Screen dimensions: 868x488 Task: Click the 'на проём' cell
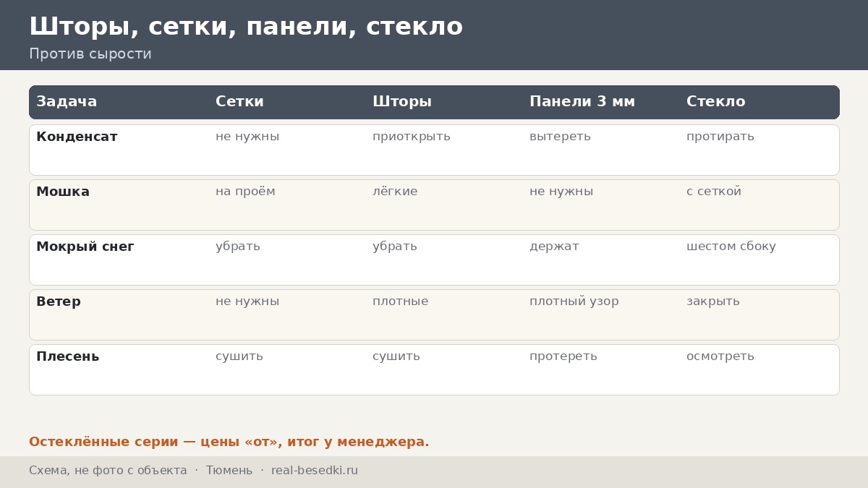[245, 192]
